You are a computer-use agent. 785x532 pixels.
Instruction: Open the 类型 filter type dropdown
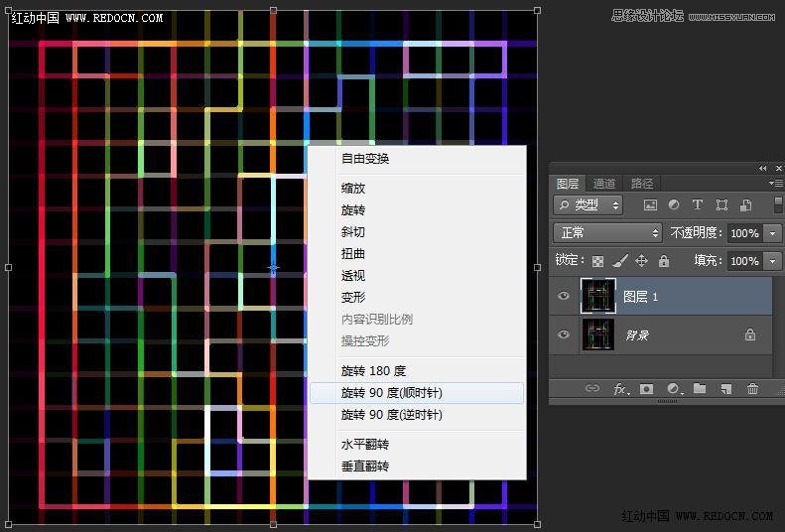[x=589, y=205]
